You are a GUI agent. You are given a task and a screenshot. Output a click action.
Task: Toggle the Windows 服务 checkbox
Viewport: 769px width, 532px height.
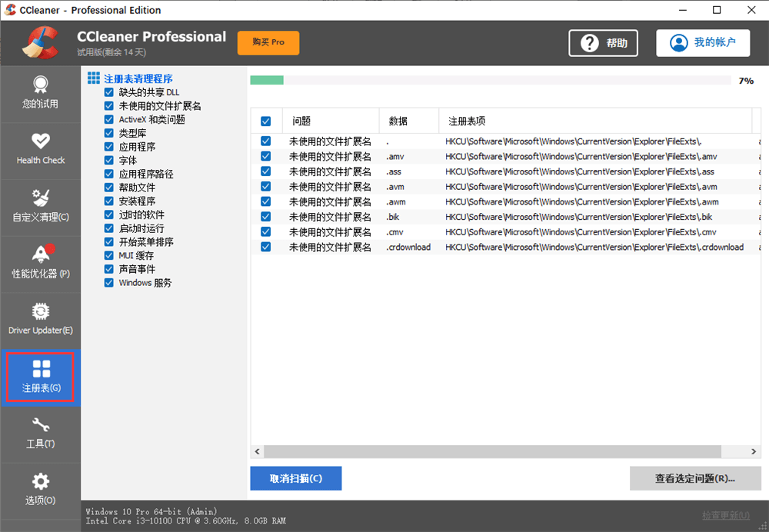(x=109, y=283)
